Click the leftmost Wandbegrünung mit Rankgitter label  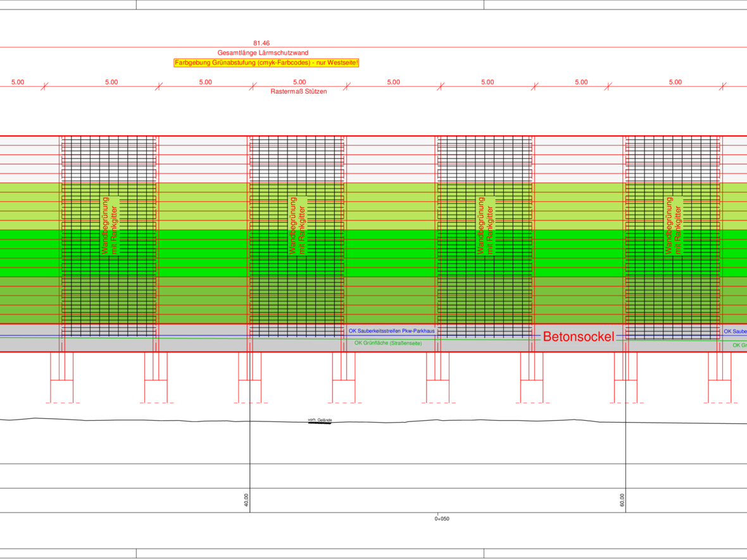(110, 226)
